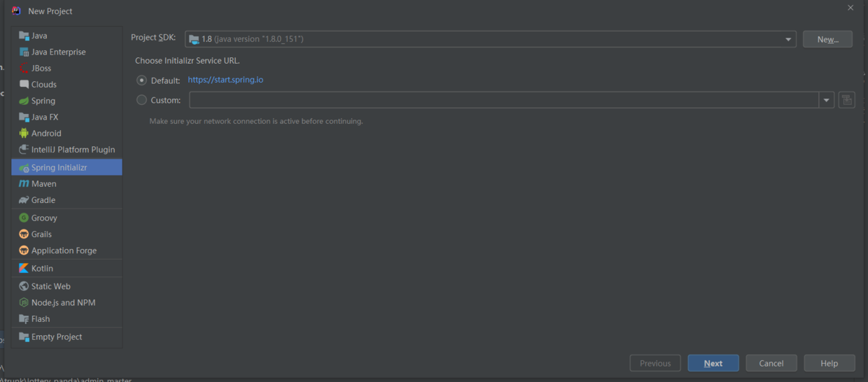This screenshot has height=382, width=868.
Task: Click the green Android robot icon
Action: 24,133
